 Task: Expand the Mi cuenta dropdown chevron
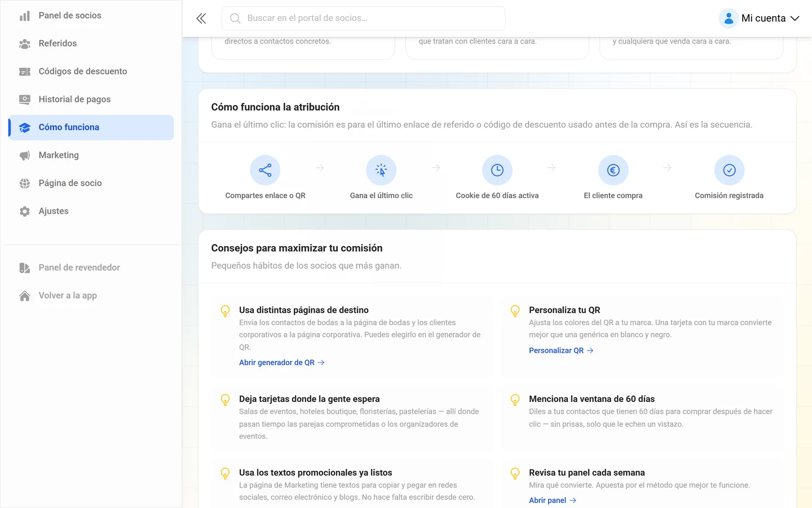pyautogui.click(x=795, y=18)
